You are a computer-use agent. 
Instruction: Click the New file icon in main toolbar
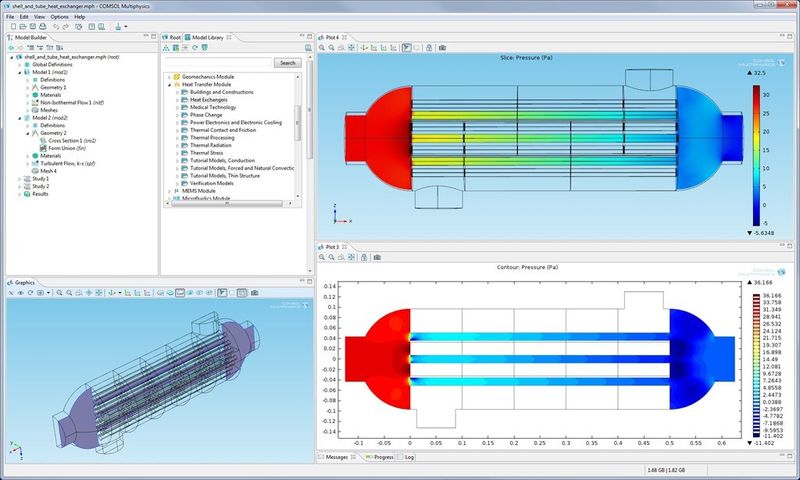click(x=13, y=27)
